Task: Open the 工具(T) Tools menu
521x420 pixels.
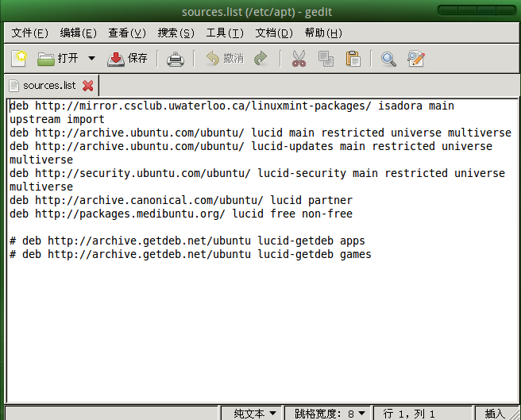Action: pyautogui.click(x=225, y=33)
